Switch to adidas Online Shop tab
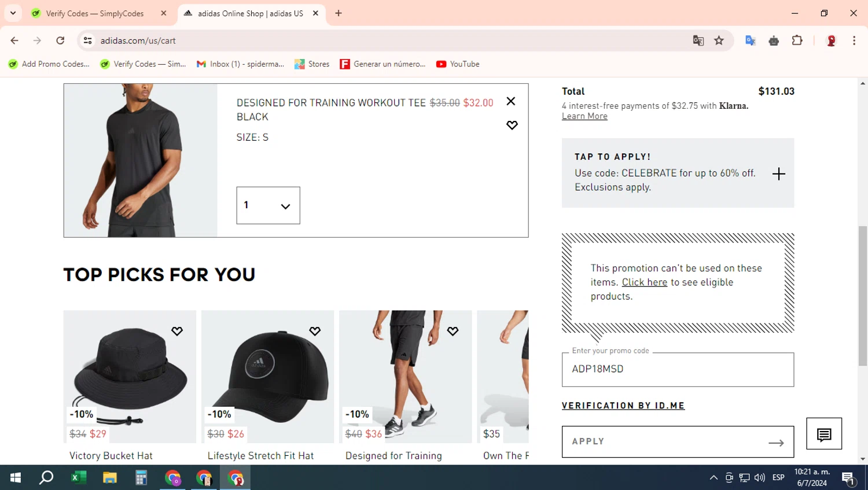The height and width of the screenshot is (490, 868). coord(250,13)
